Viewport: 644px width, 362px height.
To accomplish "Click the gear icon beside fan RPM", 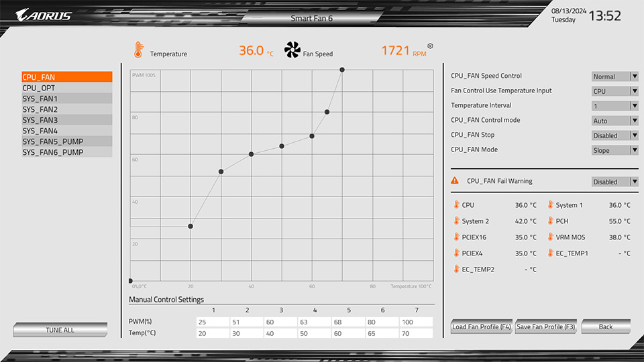I will (x=430, y=46).
